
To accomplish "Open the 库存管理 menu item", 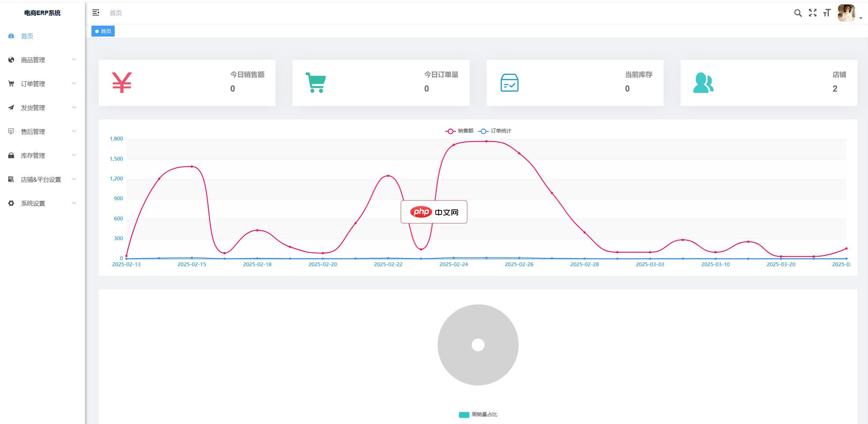I will point(42,155).
